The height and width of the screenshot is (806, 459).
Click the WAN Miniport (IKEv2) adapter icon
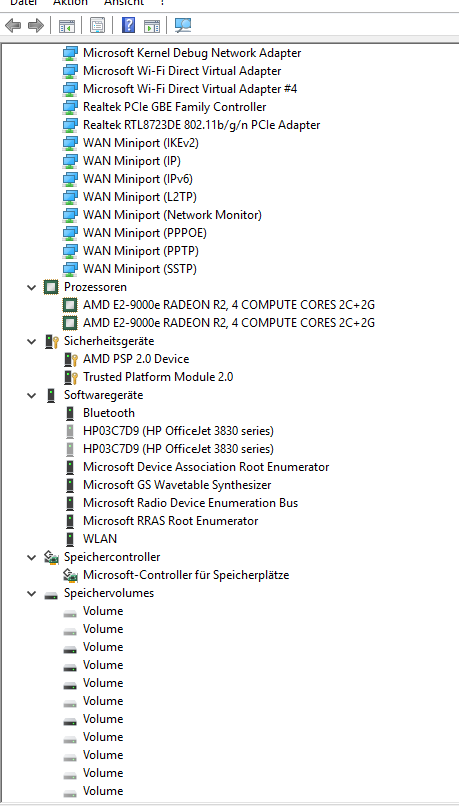click(x=70, y=143)
